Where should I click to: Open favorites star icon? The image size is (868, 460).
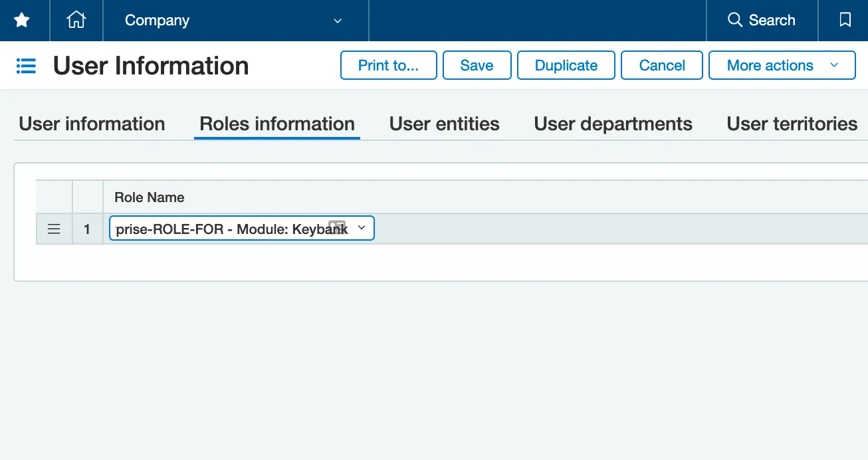coord(22,21)
